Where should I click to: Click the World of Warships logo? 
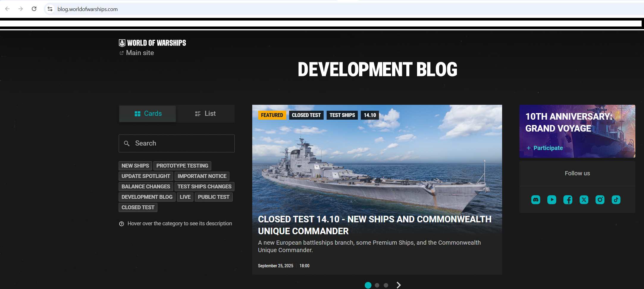click(x=153, y=43)
